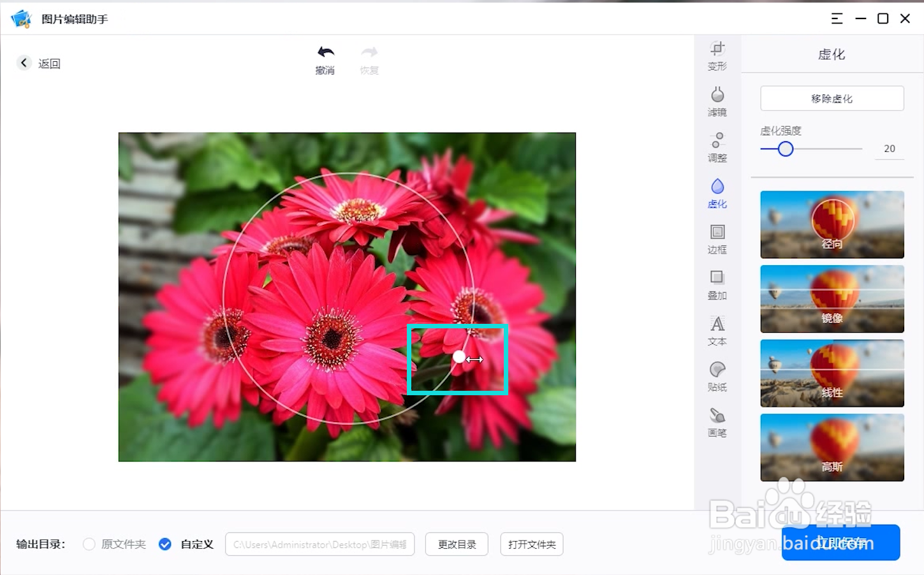
Task: Switch to the 调整 adjustment panel
Action: [717, 147]
